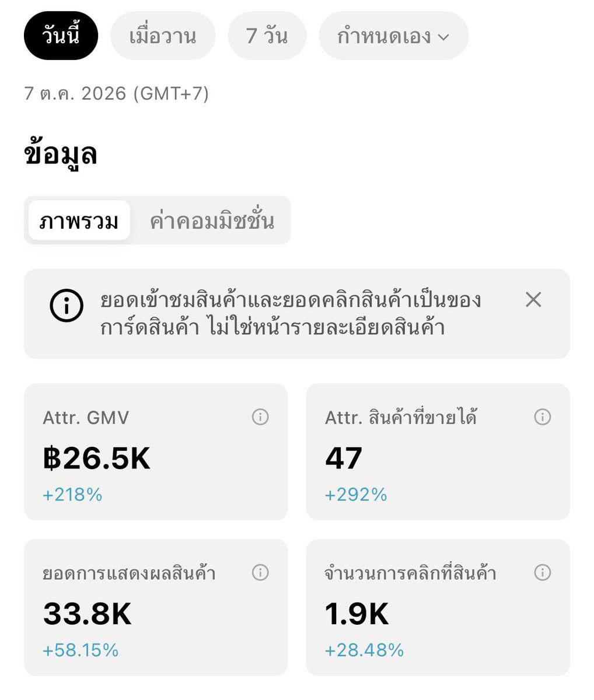Choose the 7 วัน range filter

click(x=267, y=36)
